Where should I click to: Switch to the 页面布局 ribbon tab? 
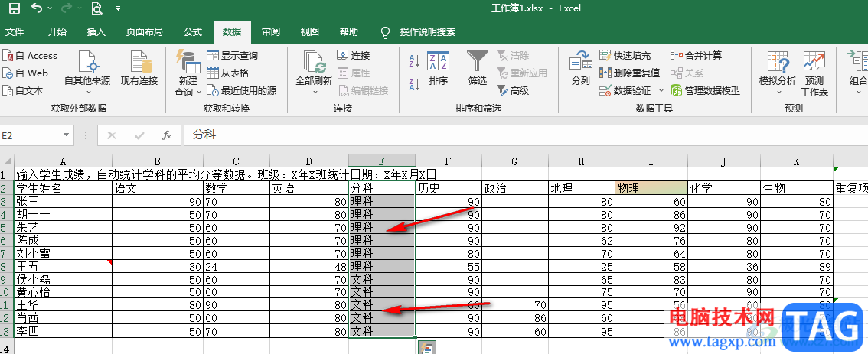(x=145, y=32)
